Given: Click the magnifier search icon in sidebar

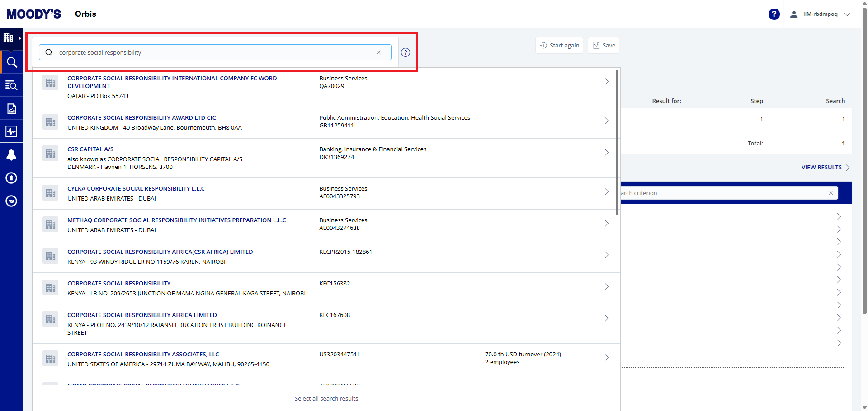Looking at the screenshot, I should pos(11,62).
